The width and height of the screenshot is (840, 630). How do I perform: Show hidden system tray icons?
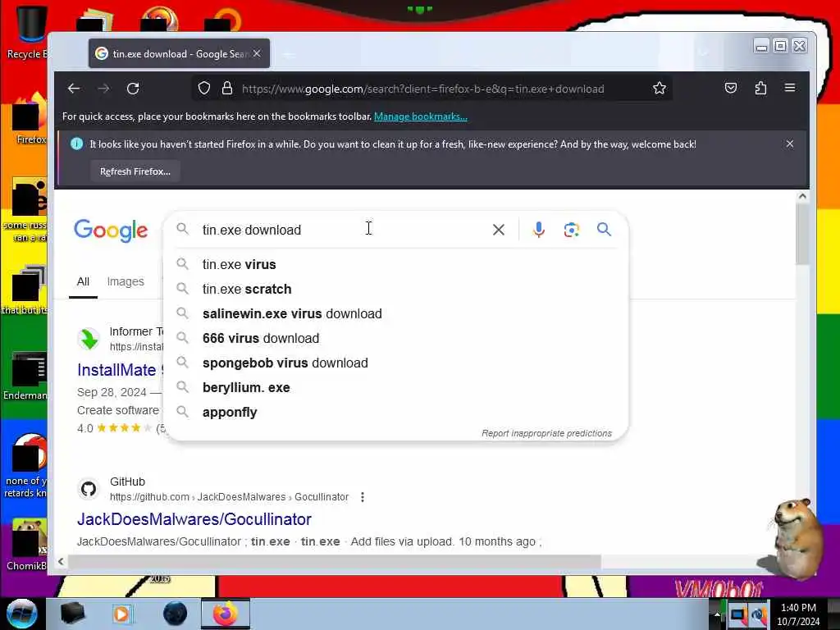717,615
